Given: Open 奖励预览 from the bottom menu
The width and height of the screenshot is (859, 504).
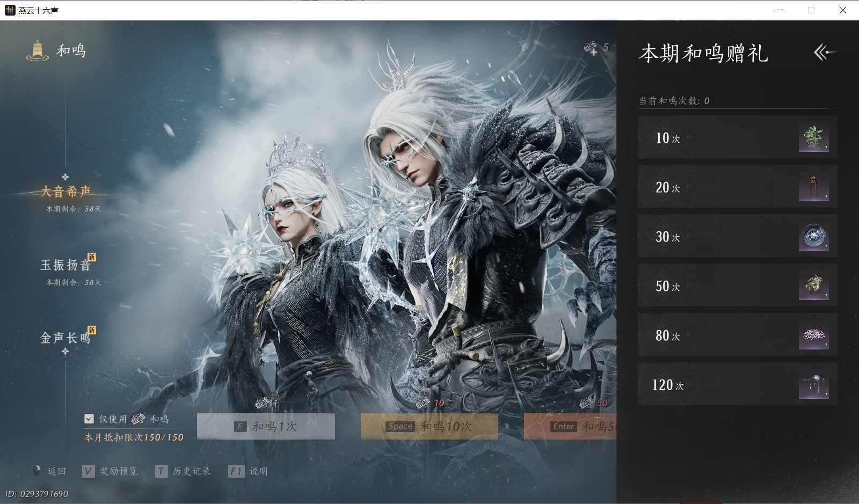Looking at the screenshot, I should coord(119,471).
